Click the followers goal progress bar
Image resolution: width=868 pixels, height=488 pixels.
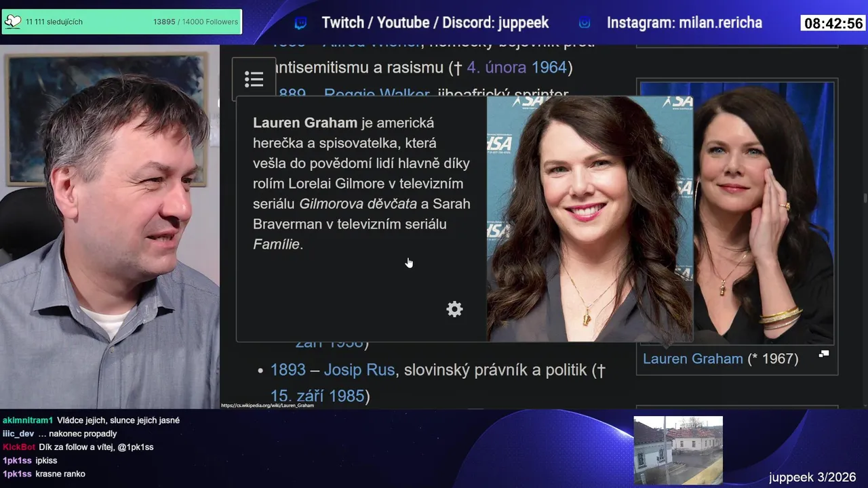121,22
